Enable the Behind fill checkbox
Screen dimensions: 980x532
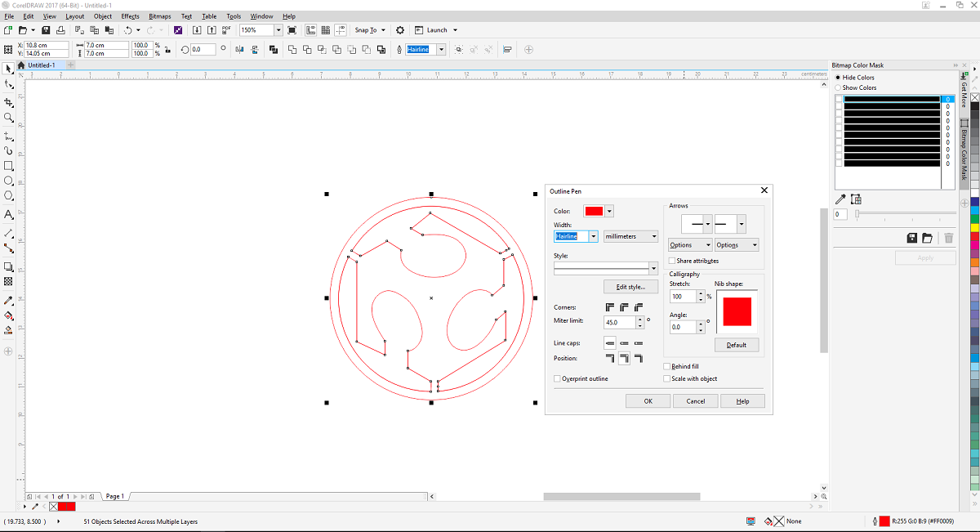[x=666, y=367]
